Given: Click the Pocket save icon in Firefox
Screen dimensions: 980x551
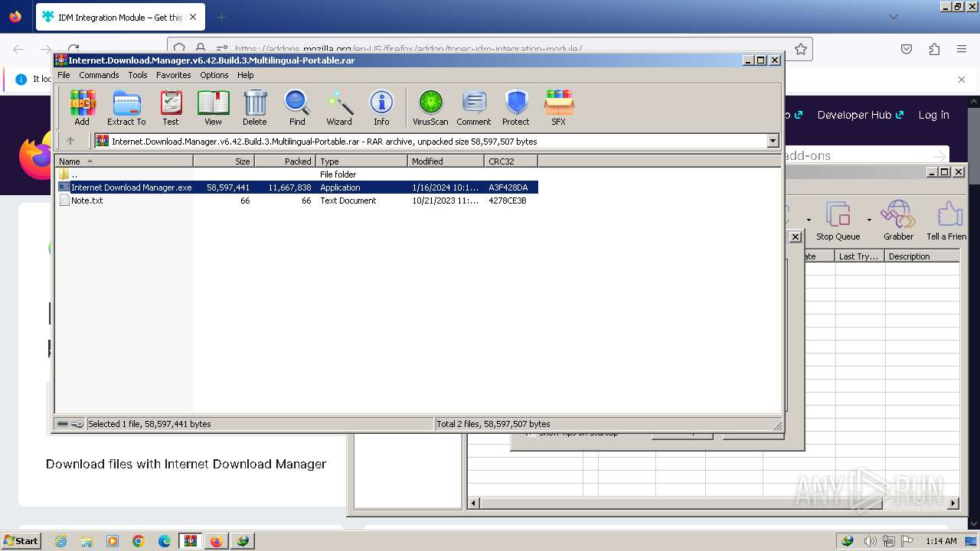Looking at the screenshot, I should coord(906,49).
